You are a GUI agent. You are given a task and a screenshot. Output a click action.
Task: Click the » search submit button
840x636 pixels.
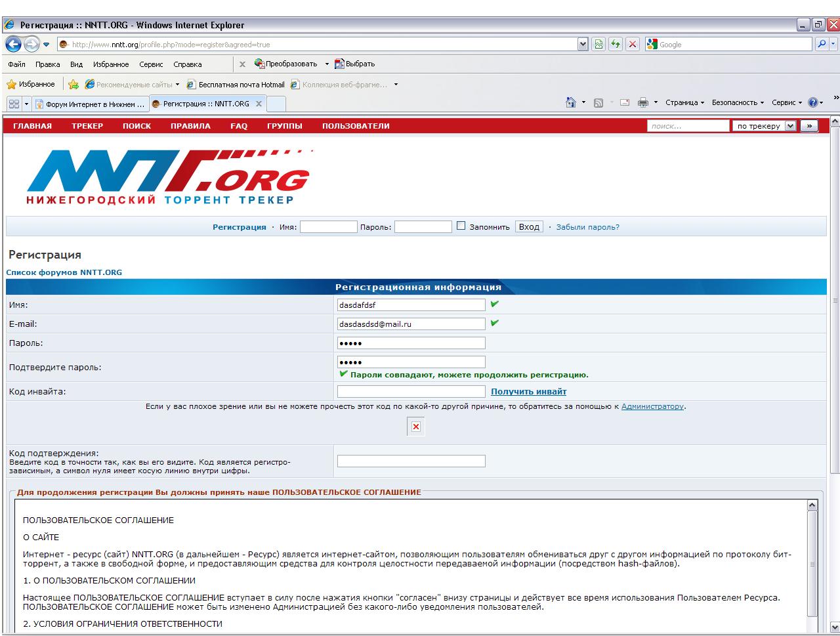click(809, 126)
